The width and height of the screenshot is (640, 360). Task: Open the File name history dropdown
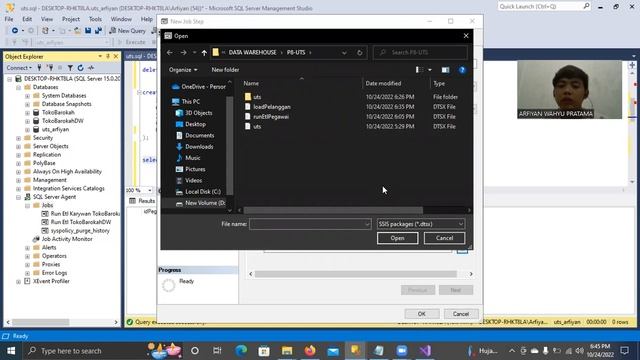367,224
